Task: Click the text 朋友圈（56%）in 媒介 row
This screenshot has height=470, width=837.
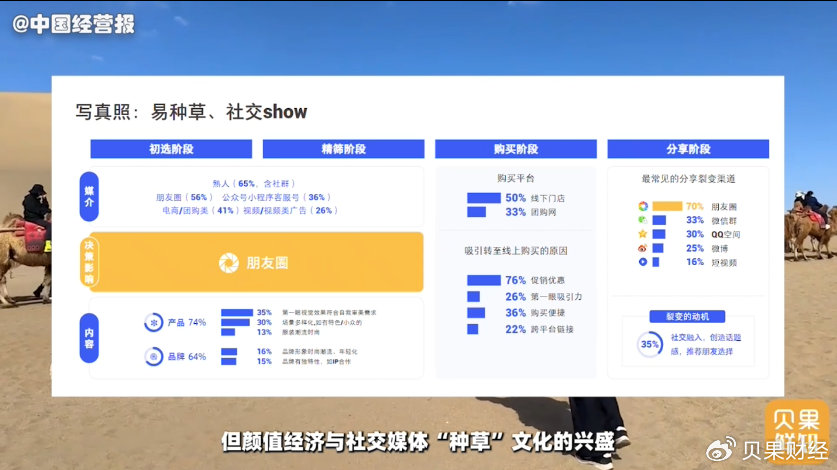Action: 185,197
